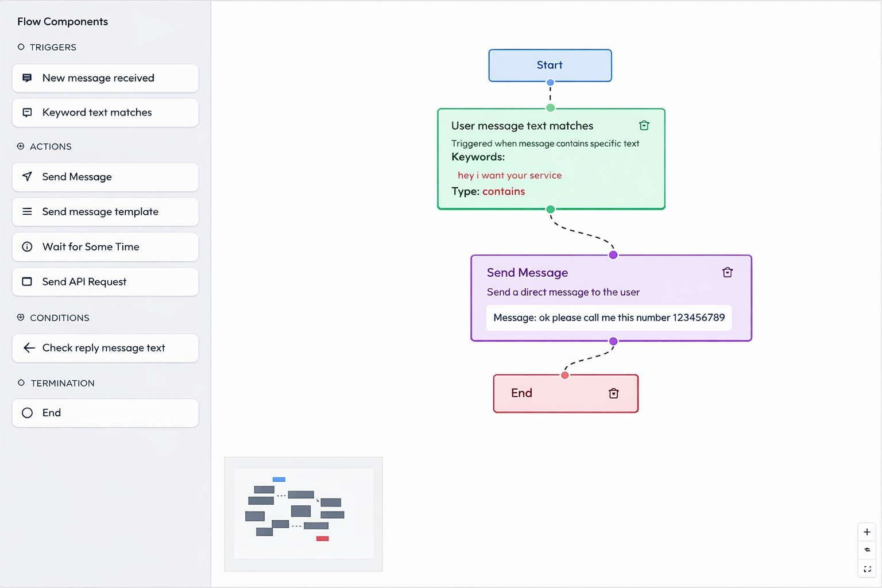Click the fit view bracket icon

point(866,568)
